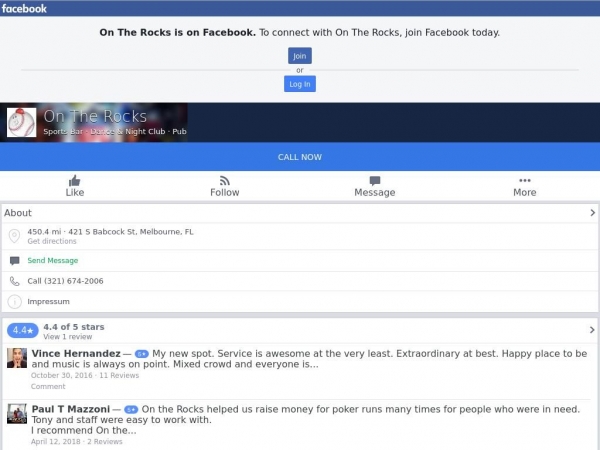Click the location pin icon

pos(15,236)
